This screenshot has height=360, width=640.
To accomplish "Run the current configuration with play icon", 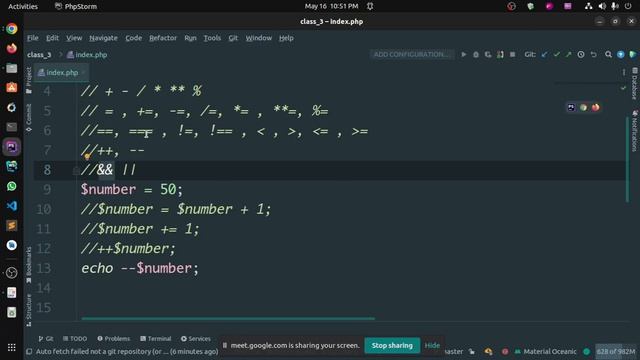I will point(464,54).
